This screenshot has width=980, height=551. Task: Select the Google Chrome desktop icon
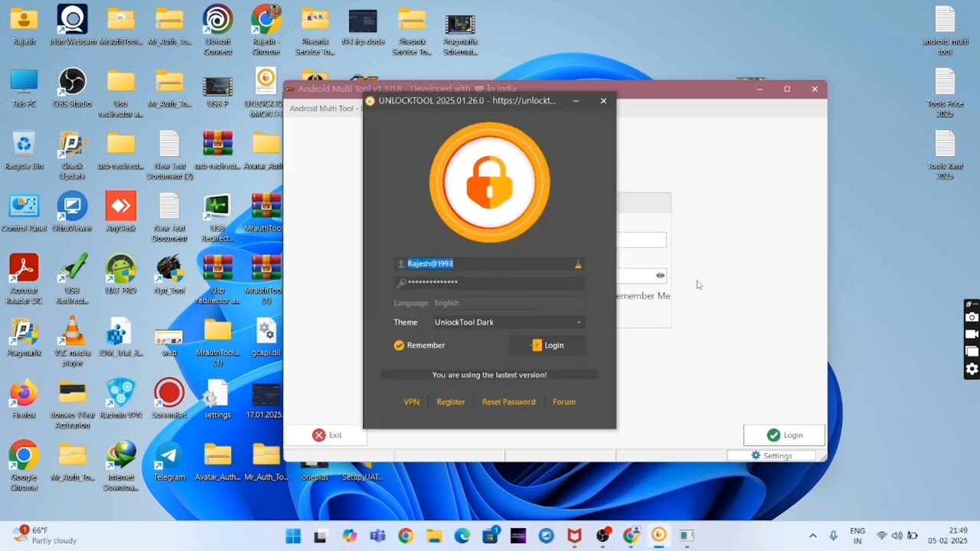pyautogui.click(x=24, y=466)
